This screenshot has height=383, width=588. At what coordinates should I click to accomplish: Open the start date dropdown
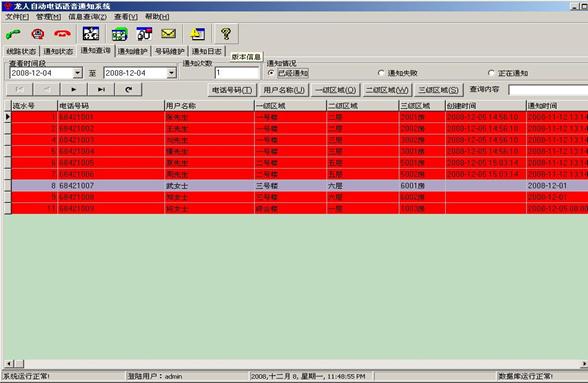(x=78, y=73)
